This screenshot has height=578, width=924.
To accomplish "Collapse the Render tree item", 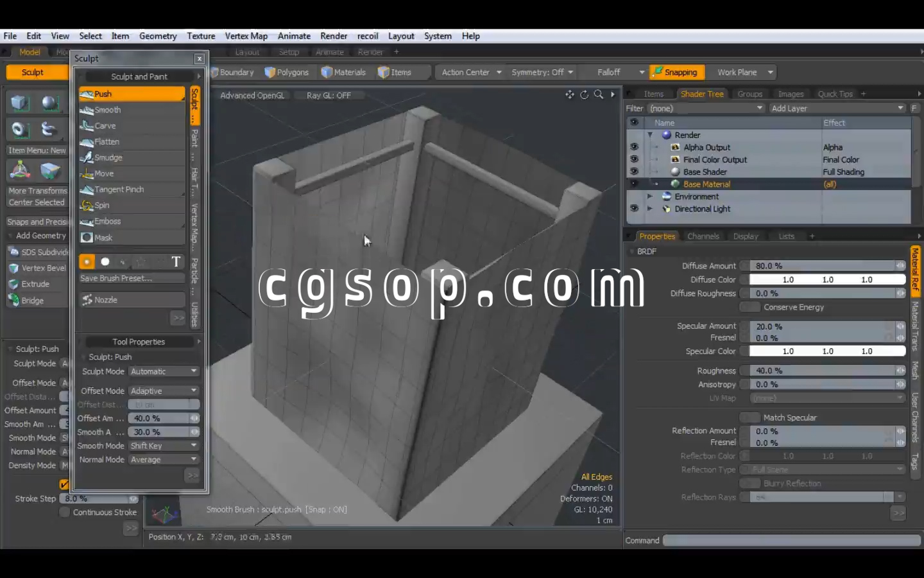I will coord(650,135).
